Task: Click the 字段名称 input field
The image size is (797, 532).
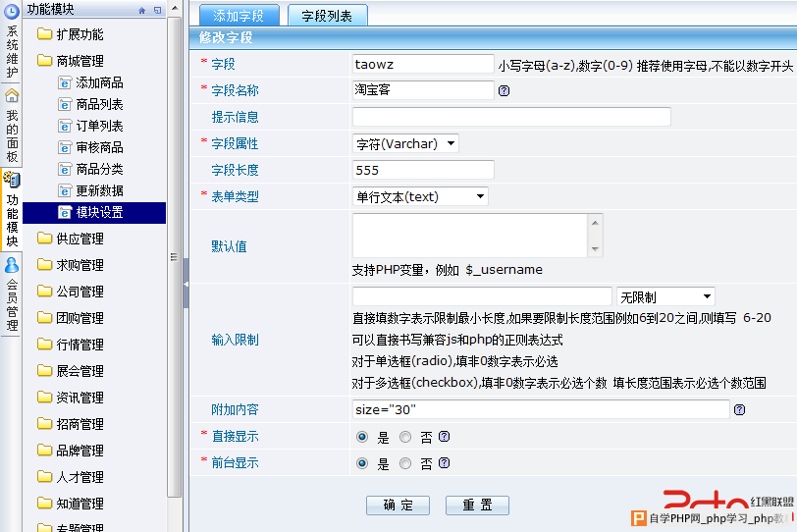Action: [423, 90]
